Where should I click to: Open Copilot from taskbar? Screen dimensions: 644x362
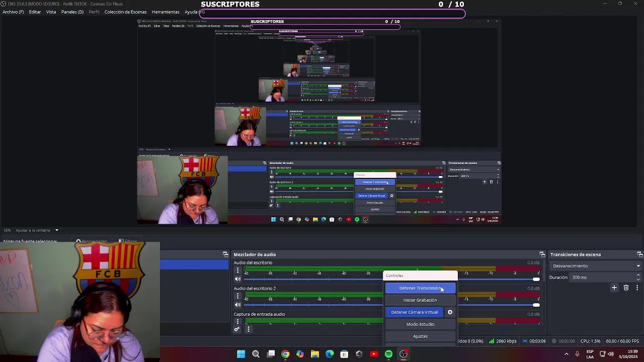click(300, 354)
